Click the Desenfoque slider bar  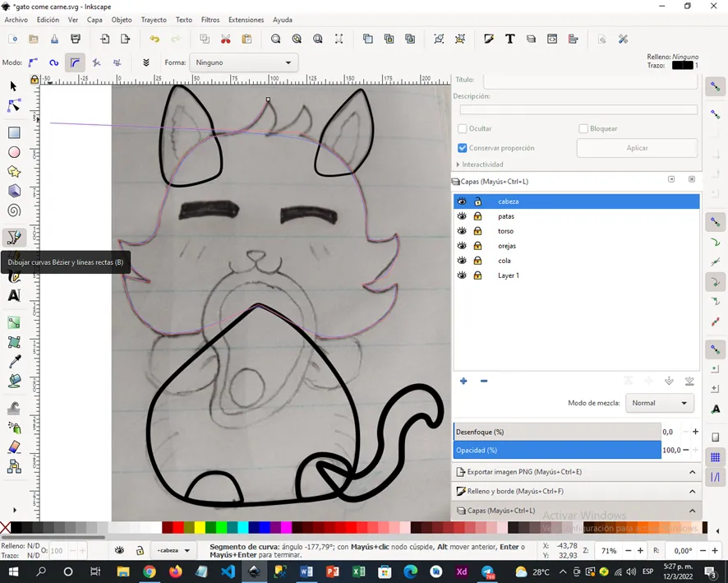(556, 432)
